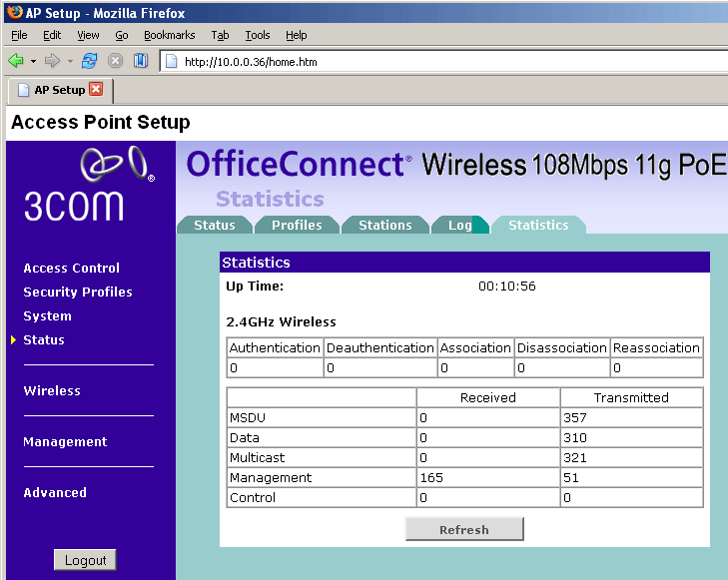The width and height of the screenshot is (728, 580).
Task: Click the Association column header
Action: [475, 348]
